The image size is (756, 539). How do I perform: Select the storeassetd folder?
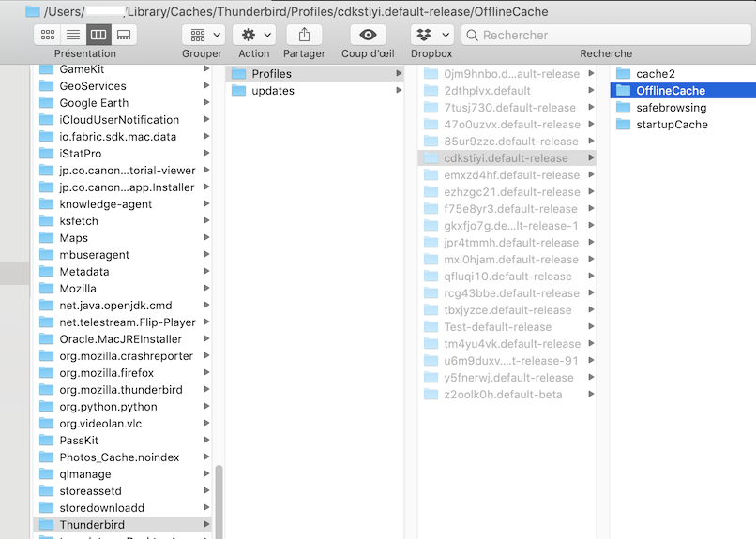point(123,490)
